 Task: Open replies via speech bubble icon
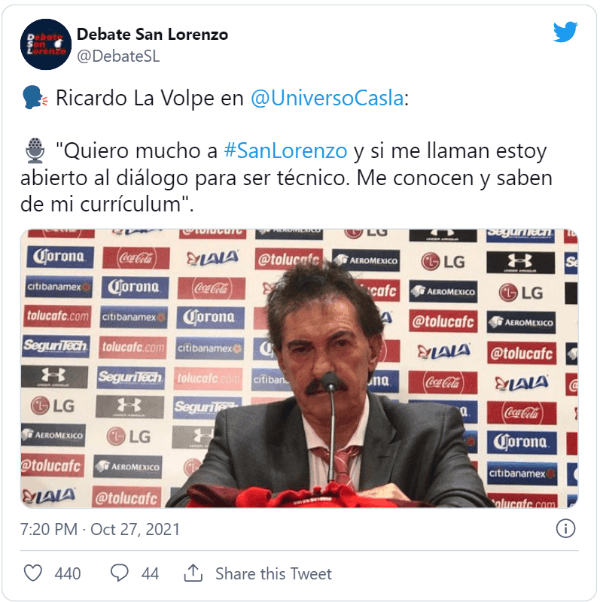[x=119, y=573]
